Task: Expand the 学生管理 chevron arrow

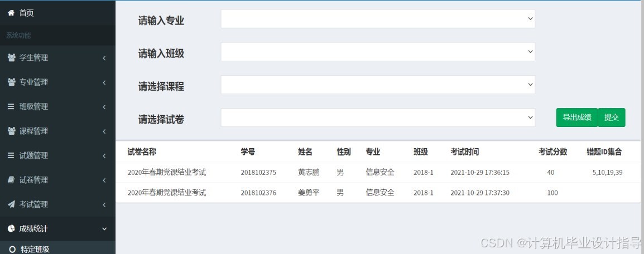Action: (x=104, y=58)
